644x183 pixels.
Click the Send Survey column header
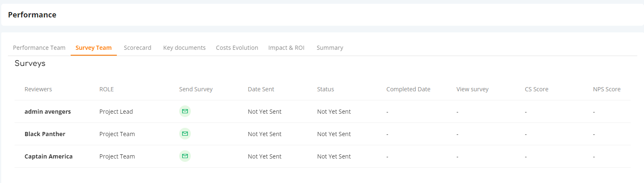tap(196, 89)
